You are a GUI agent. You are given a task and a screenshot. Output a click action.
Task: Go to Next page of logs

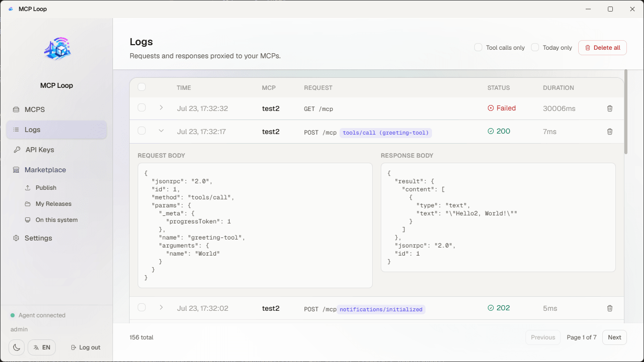coord(614,337)
